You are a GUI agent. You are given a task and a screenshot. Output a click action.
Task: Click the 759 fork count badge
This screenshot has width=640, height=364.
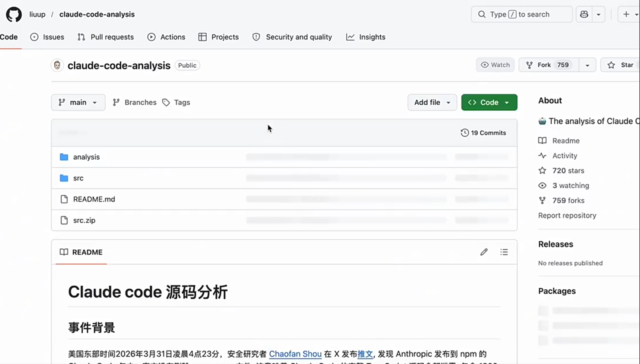pyautogui.click(x=563, y=65)
